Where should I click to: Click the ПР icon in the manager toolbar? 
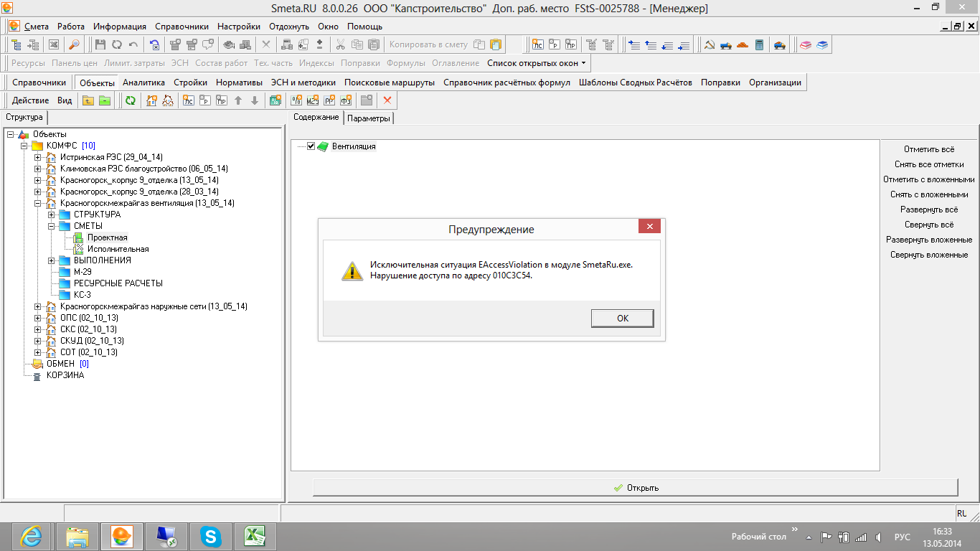tap(222, 100)
